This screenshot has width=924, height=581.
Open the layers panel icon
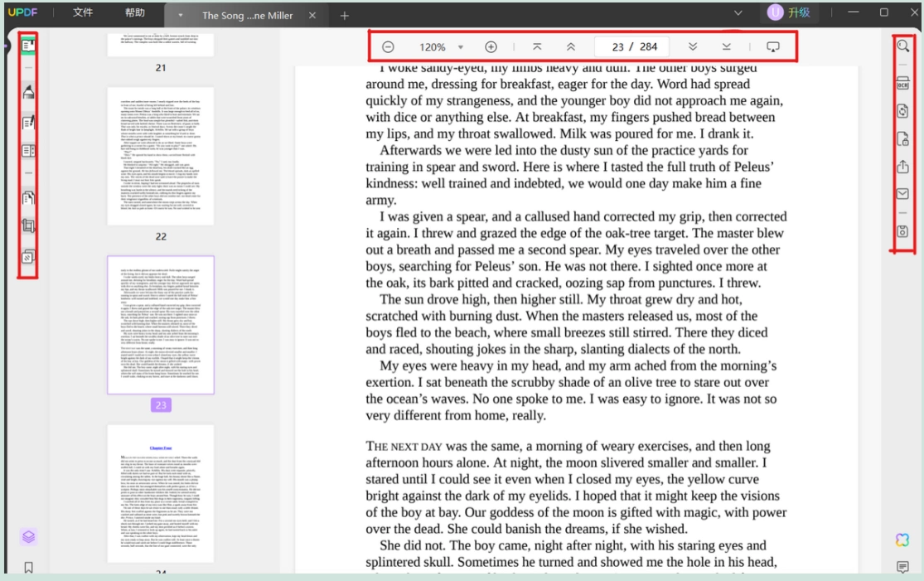point(28,537)
